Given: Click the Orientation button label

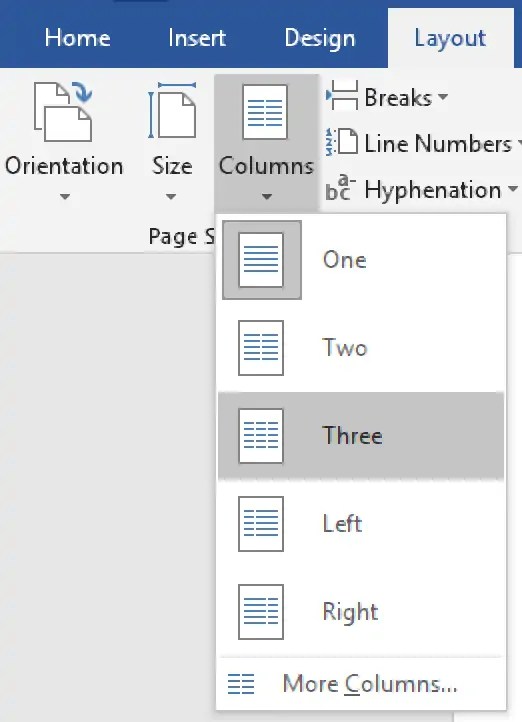Looking at the screenshot, I should (x=64, y=166).
